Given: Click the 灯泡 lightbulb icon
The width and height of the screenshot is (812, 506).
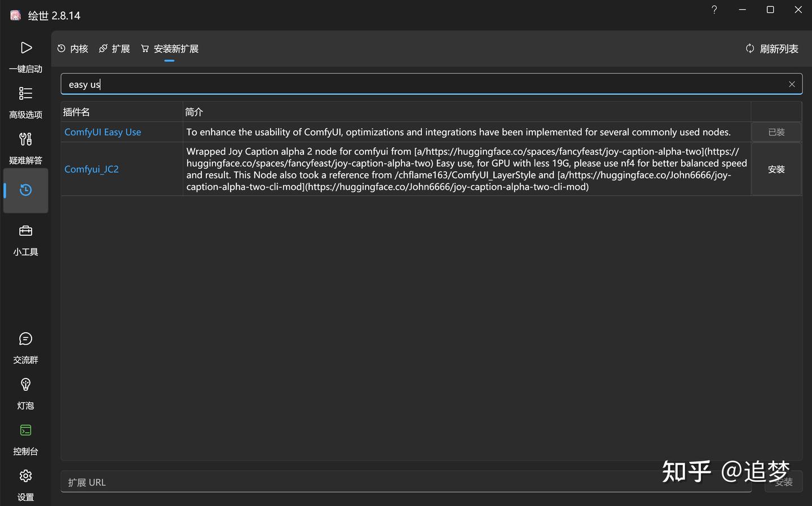Looking at the screenshot, I should (26, 385).
